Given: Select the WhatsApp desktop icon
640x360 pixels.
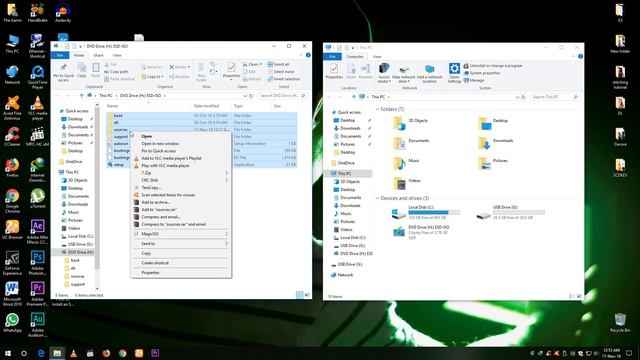Looking at the screenshot, I should (12, 322).
